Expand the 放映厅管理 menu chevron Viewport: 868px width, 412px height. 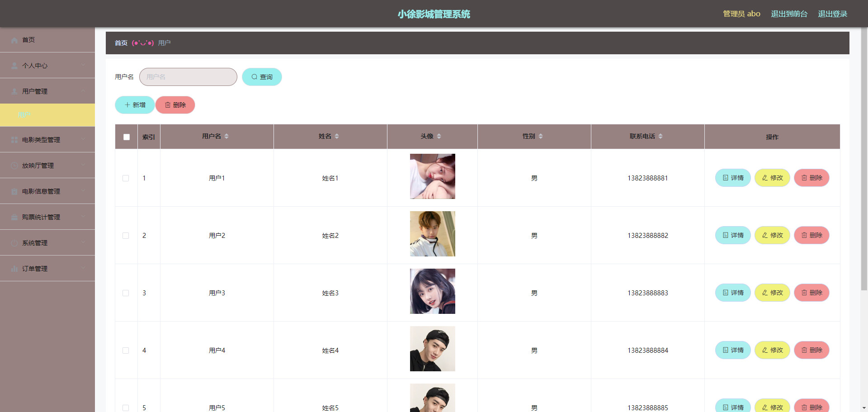point(84,165)
